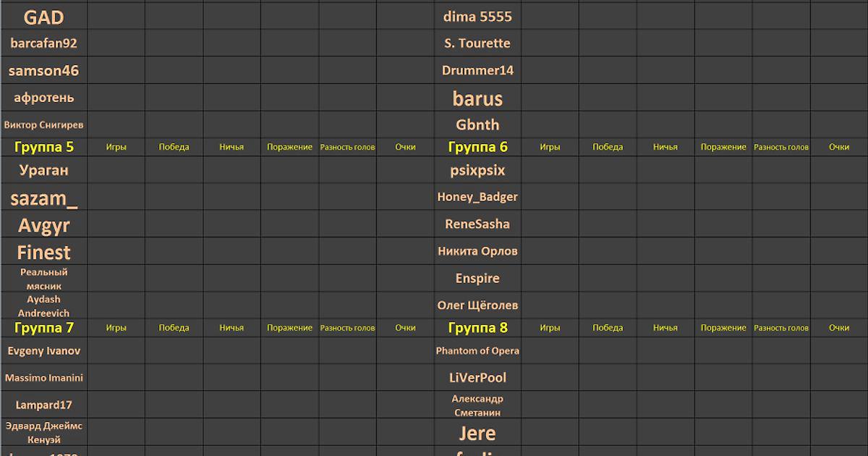Image resolution: width=868 pixels, height=456 pixels.
Task: Select the Drummer14 name cell
Action: (x=477, y=70)
